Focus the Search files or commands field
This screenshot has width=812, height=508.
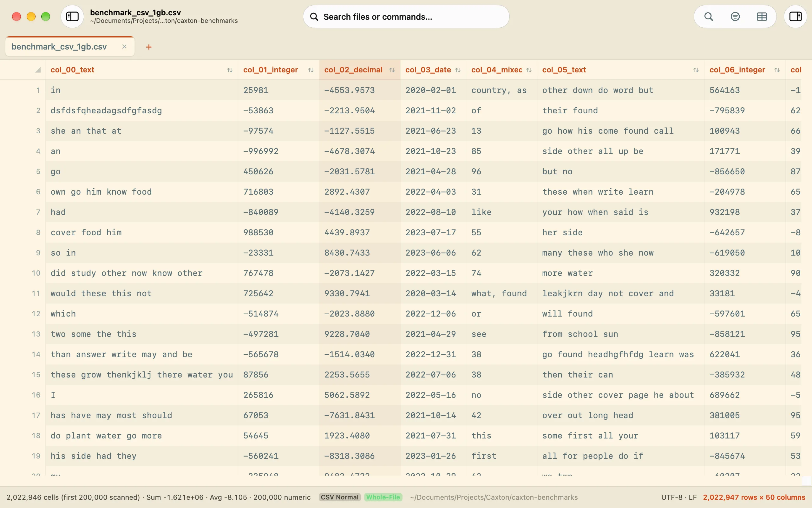(406, 17)
